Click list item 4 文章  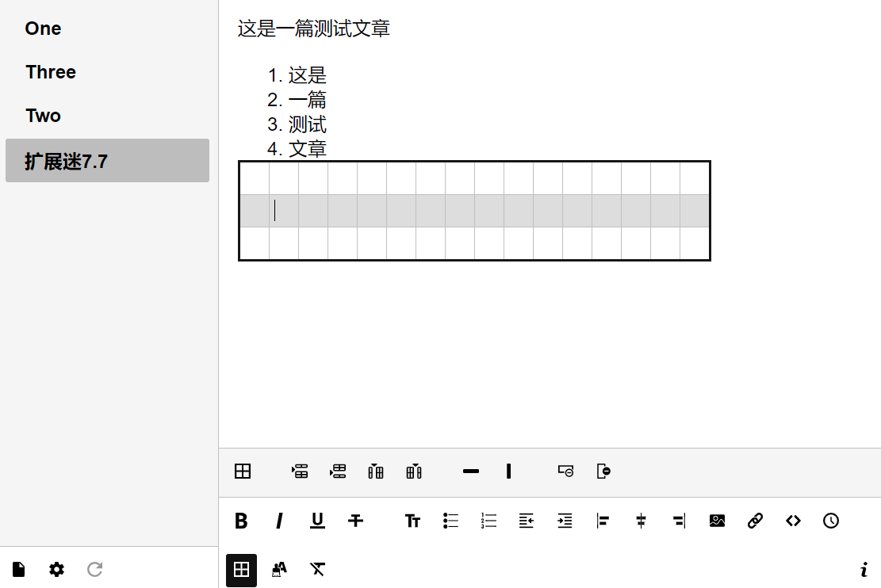(308, 150)
